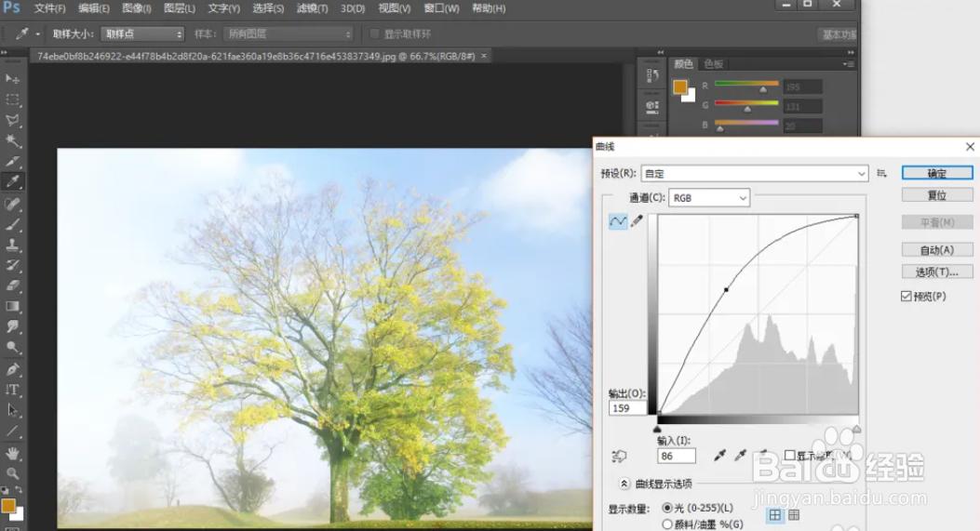This screenshot has height=531, width=980.
Task: Select the Clone Stamp tool
Action: (12, 245)
